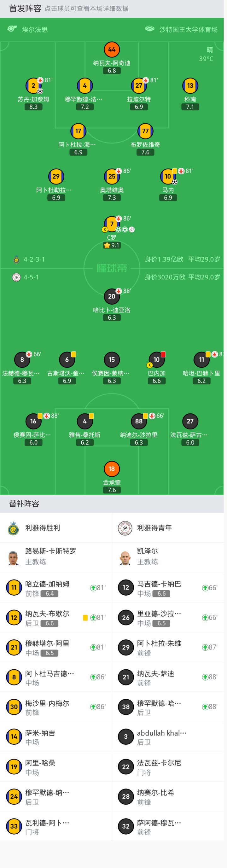Select 布罗佐维奇's number 77 jersey icon
Image resolution: width=227 pixels, height=868 pixels.
point(145,131)
